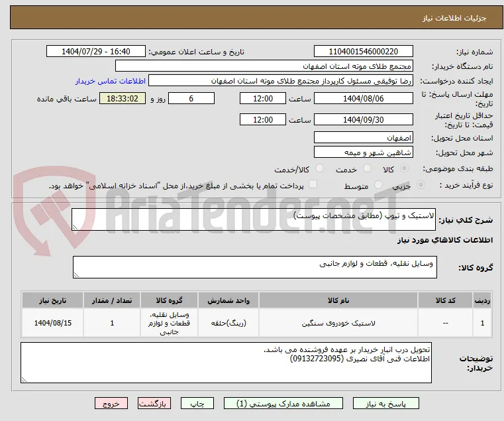
Task: Click the price validity time 12:00 field
Action: [x=263, y=120]
